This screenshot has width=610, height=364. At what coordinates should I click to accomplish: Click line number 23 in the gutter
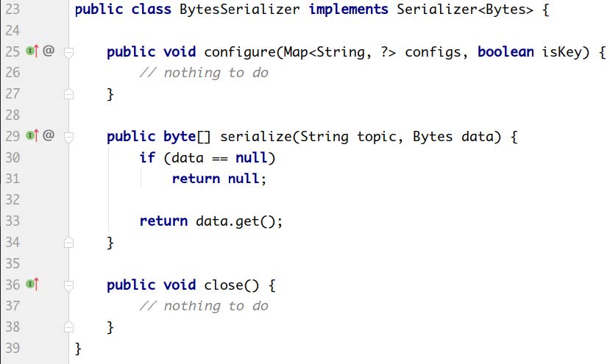point(13,10)
